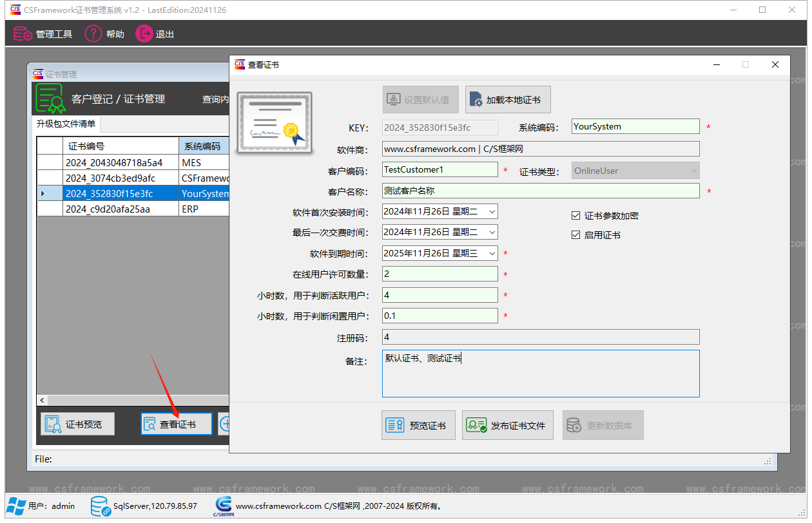Click the 小时数,用于判断活跃用户 field
The image size is (812, 523).
[x=440, y=295]
